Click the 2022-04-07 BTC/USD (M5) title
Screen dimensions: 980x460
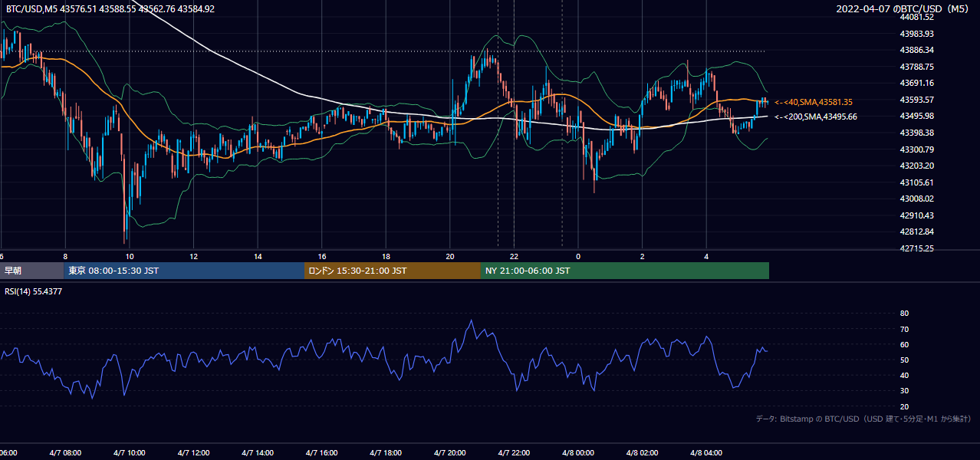[x=903, y=9]
